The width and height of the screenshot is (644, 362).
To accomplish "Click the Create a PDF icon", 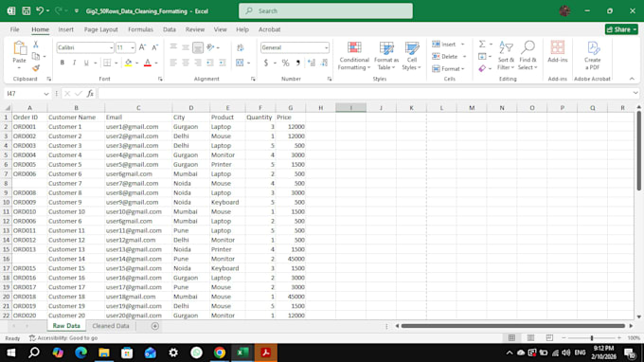I will pos(592,56).
